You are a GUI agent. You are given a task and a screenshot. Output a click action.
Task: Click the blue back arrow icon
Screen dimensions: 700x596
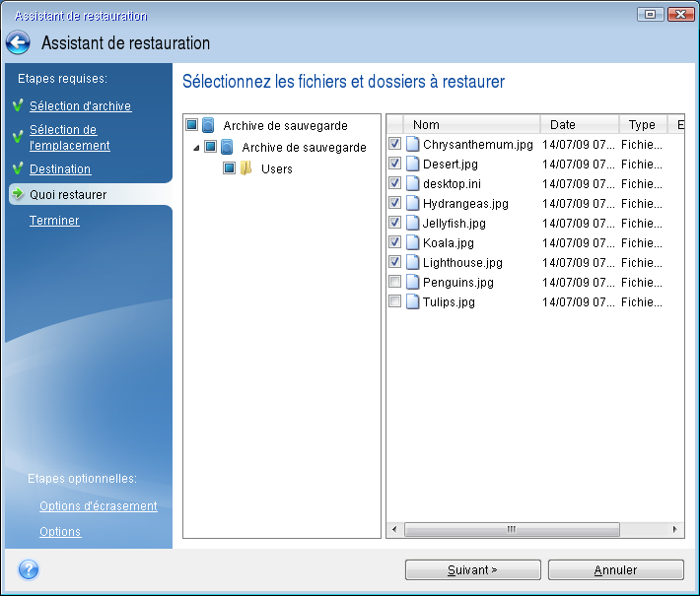tap(18, 43)
